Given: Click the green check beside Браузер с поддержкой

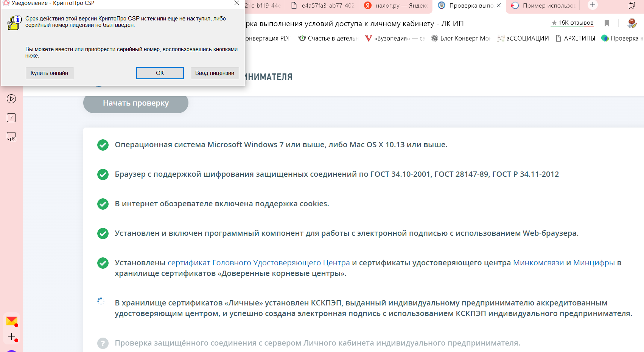Looking at the screenshot, I should [103, 174].
